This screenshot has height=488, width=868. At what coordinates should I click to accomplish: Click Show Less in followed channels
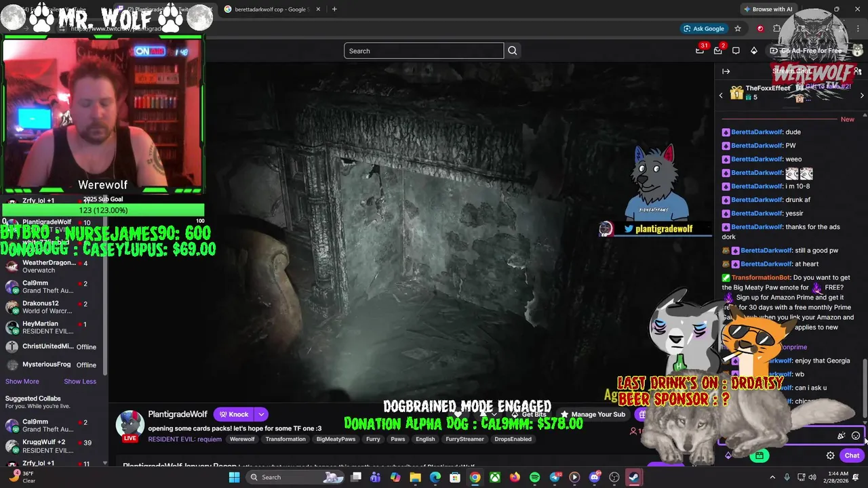coord(80,382)
